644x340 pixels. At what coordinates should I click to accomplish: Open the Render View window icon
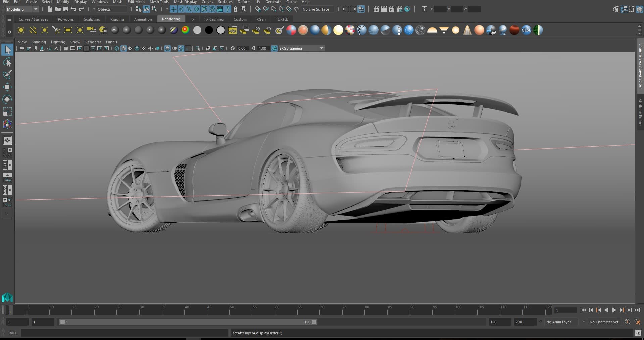pos(376,9)
